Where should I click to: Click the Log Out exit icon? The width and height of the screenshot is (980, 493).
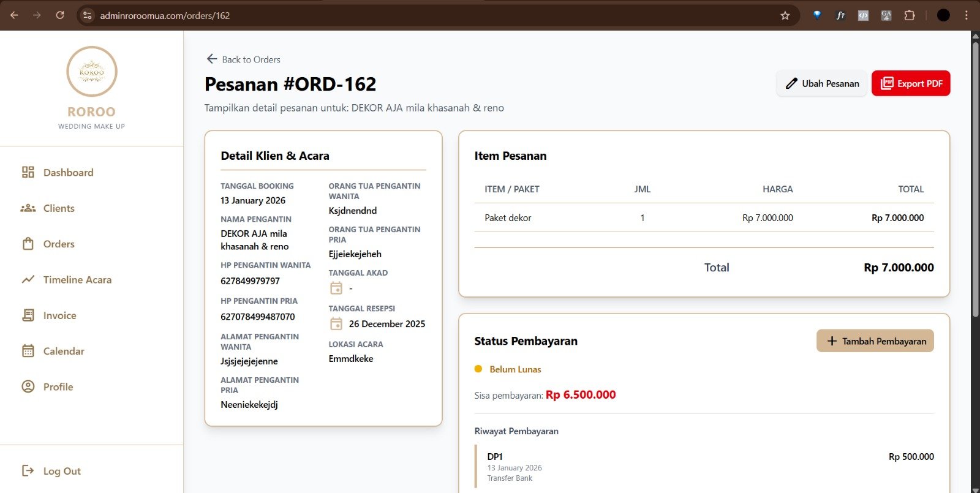[x=28, y=470]
